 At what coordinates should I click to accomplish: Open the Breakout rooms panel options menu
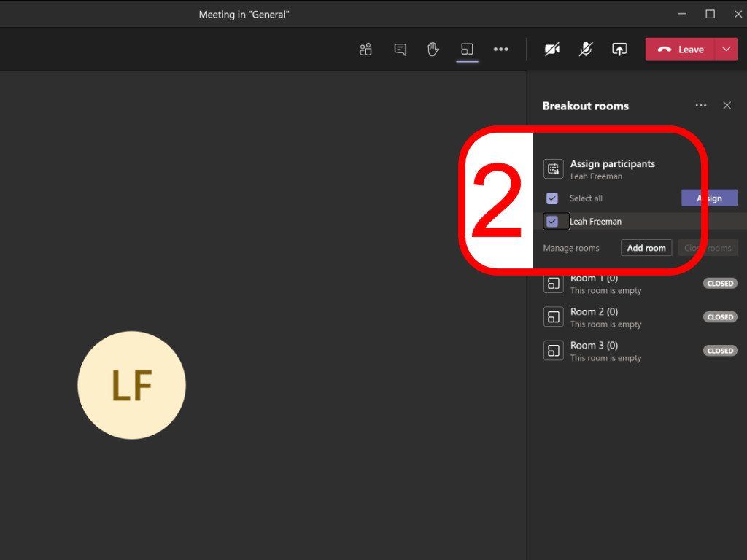click(x=700, y=105)
